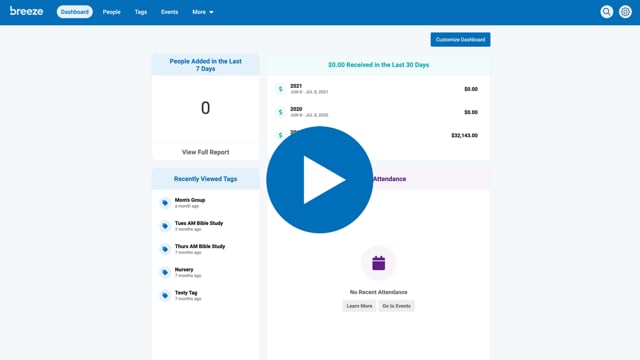Click the People Added in the Last 7 Days header
The image size is (640, 360).
tap(205, 65)
